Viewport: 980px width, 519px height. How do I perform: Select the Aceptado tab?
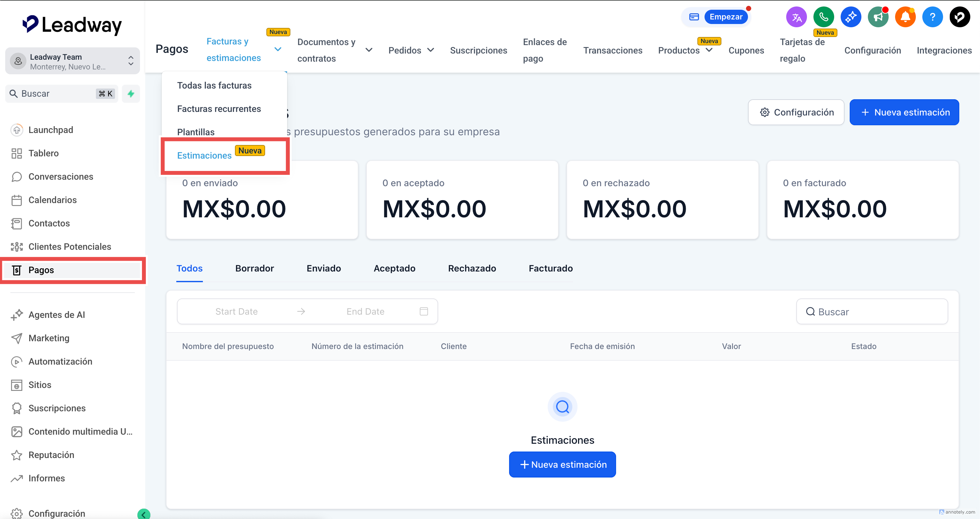click(x=394, y=268)
